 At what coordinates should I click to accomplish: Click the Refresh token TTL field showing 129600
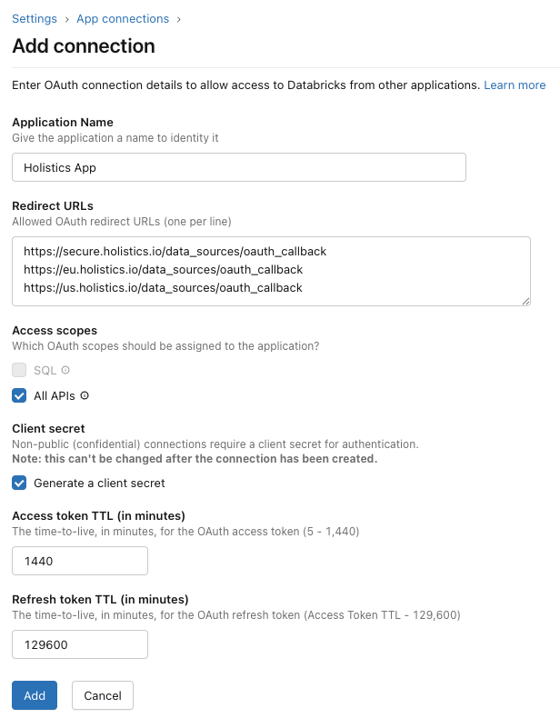79,644
